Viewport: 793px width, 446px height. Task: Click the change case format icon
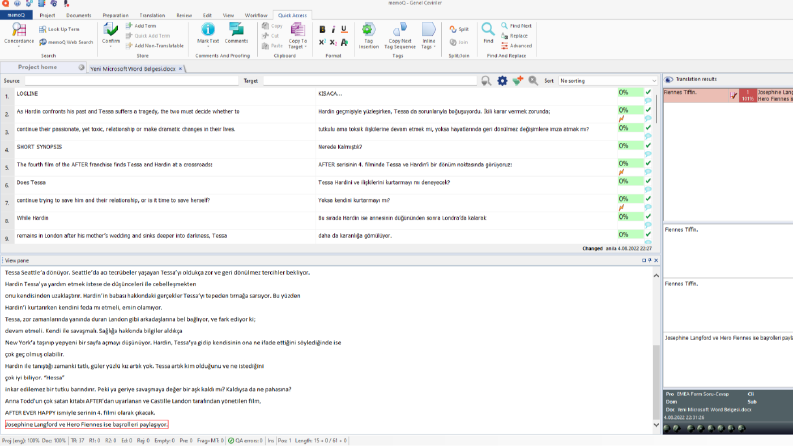pos(344,42)
